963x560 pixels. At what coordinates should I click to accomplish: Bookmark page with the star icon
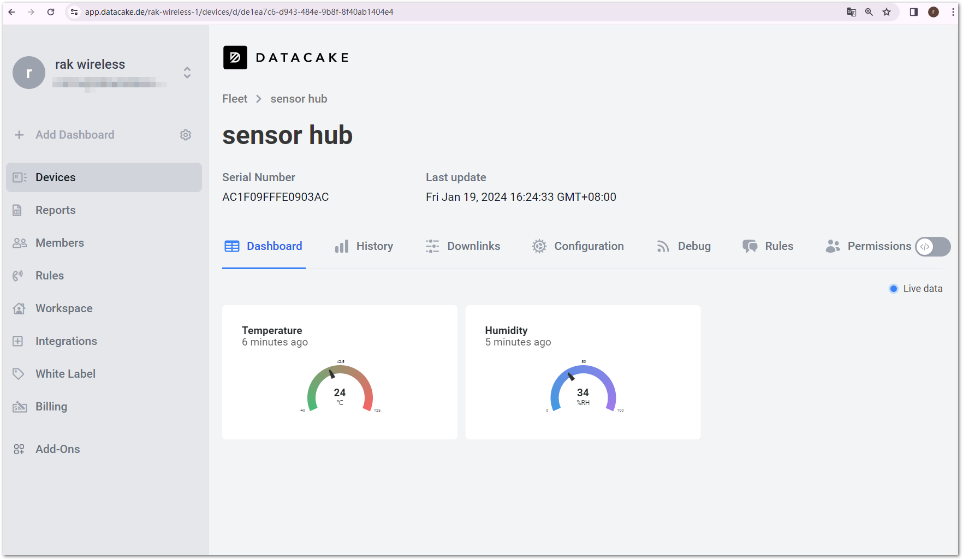(887, 12)
